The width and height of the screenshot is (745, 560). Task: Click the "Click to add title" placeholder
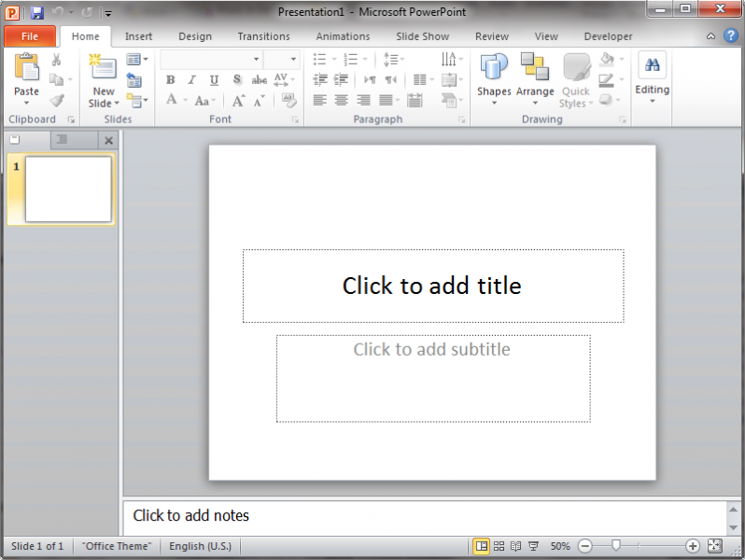[x=432, y=286]
